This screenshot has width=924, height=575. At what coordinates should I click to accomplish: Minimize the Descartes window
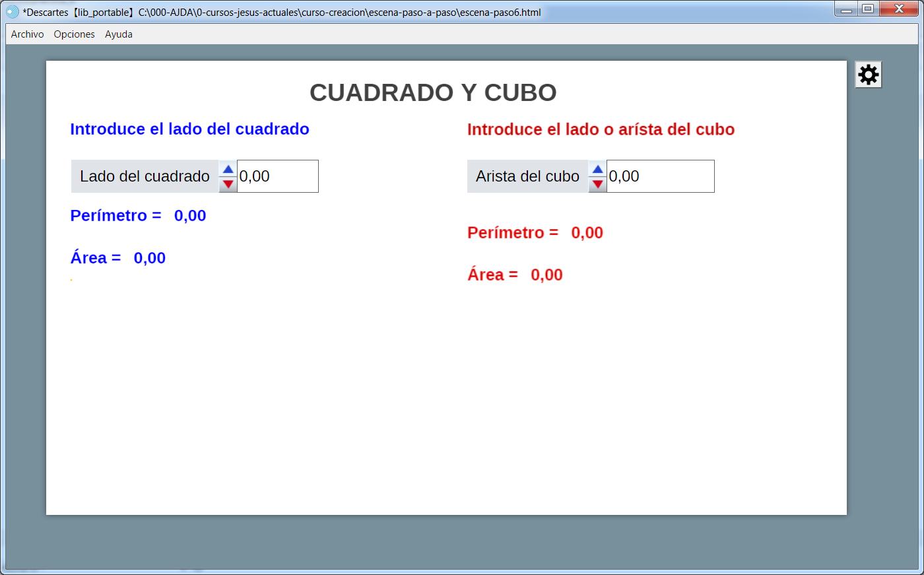[x=846, y=9]
